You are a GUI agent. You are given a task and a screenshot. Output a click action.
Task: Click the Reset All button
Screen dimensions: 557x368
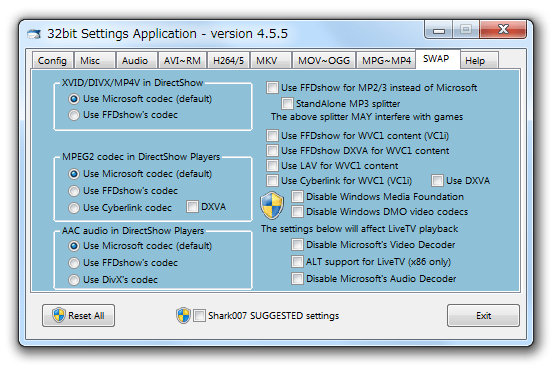[78, 315]
